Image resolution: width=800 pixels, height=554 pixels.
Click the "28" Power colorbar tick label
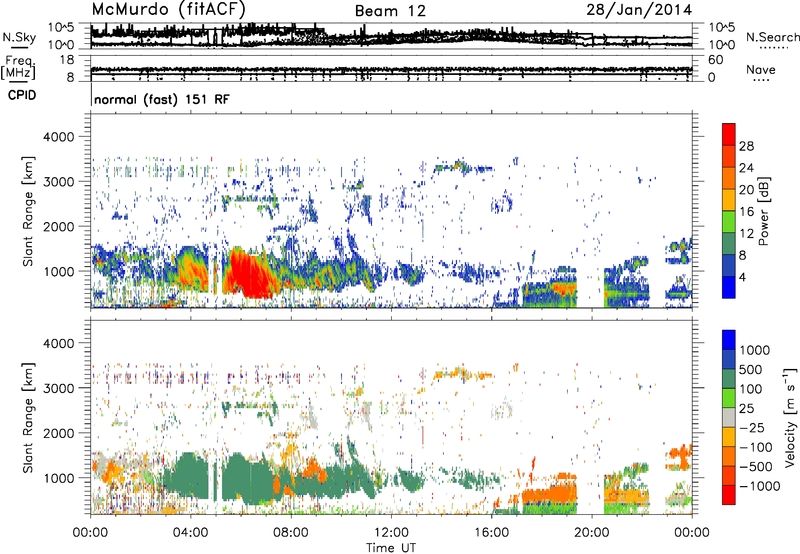(x=746, y=146)
